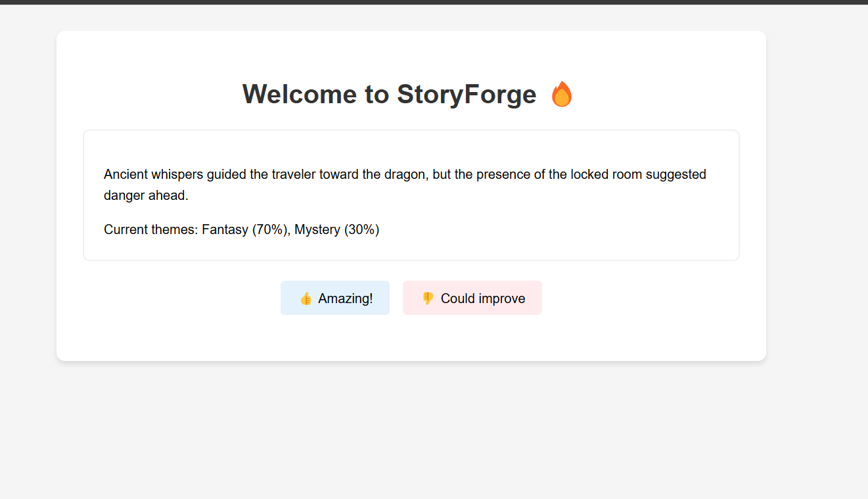Click the dark bar atop the page
This screenshot has height=499, width=868.
click(434, 2)
